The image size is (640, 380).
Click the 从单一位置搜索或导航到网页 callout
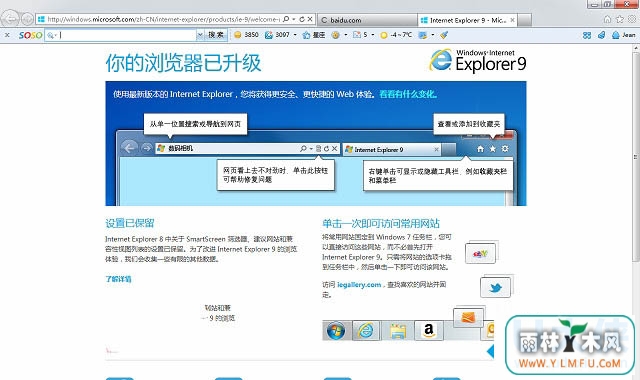tap(195, 124)
